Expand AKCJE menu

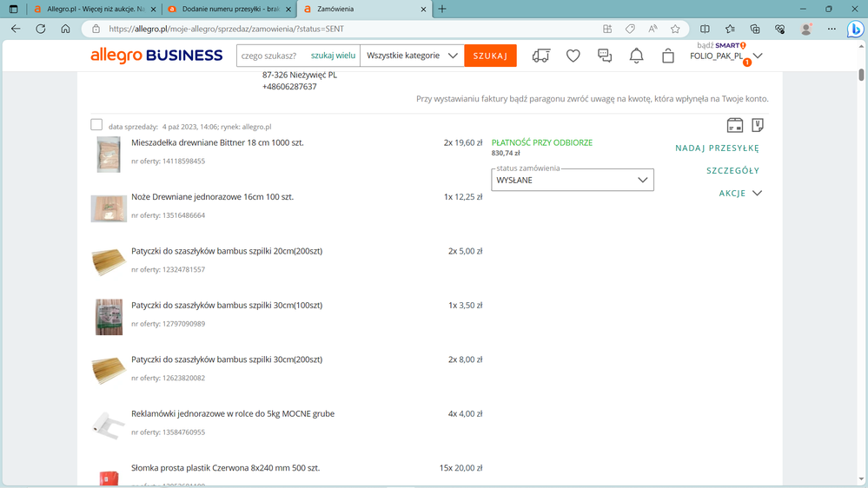740,193
